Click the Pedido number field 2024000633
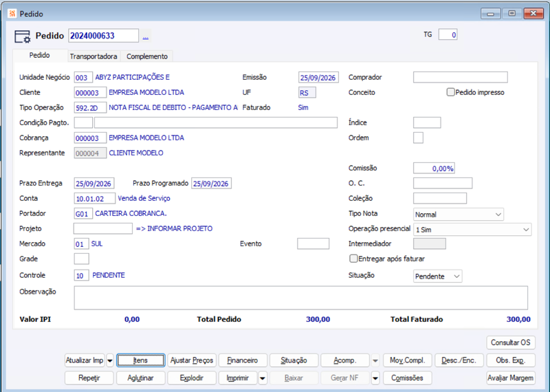Screen dimensions: 550x392 click(x=104, y=36)
